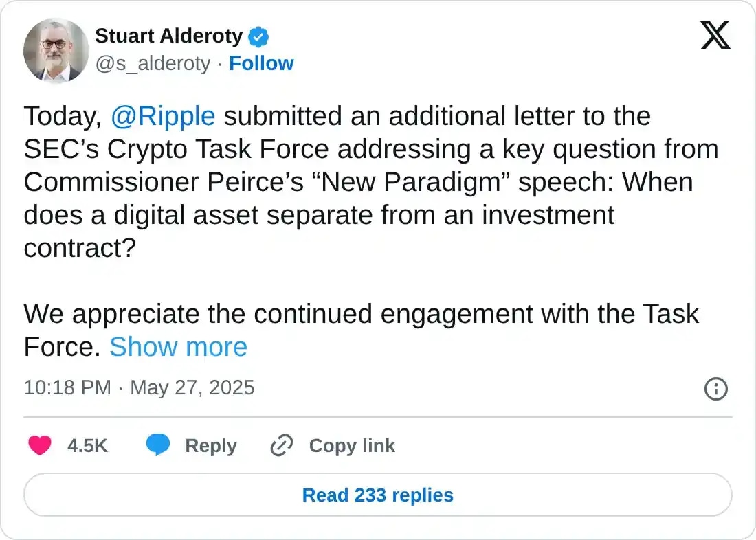756x540 pixels.
Task: Toggle the tweet info popup open
Action: [x=715, y=389]
